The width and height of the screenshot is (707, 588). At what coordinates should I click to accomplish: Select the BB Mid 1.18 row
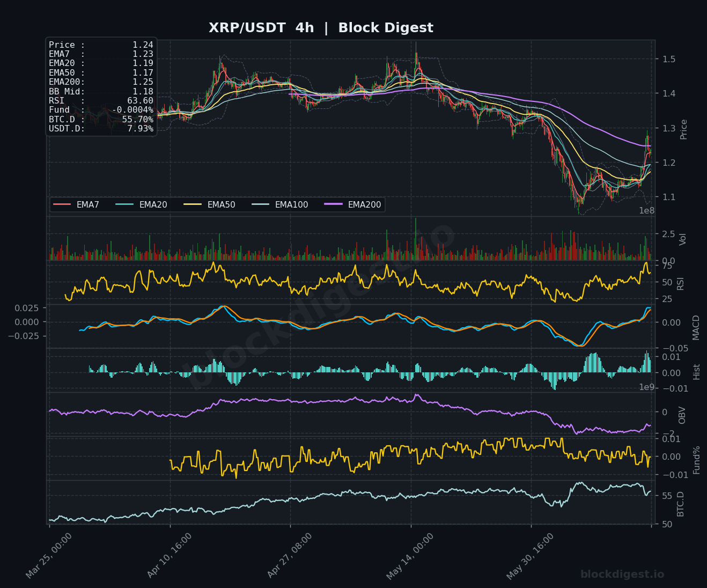click(x=101, y=92)
